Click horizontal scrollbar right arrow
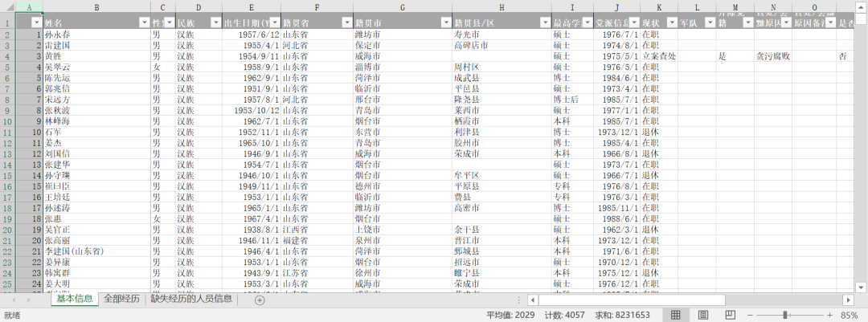The width and height of the screenshot is (868, 322). [848, 300]
